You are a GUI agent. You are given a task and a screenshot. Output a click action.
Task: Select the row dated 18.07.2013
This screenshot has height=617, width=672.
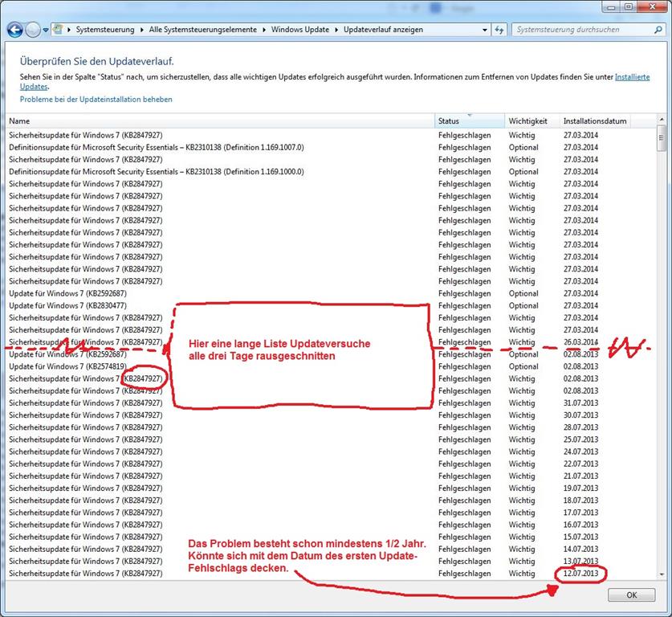(x=330, y=500)
